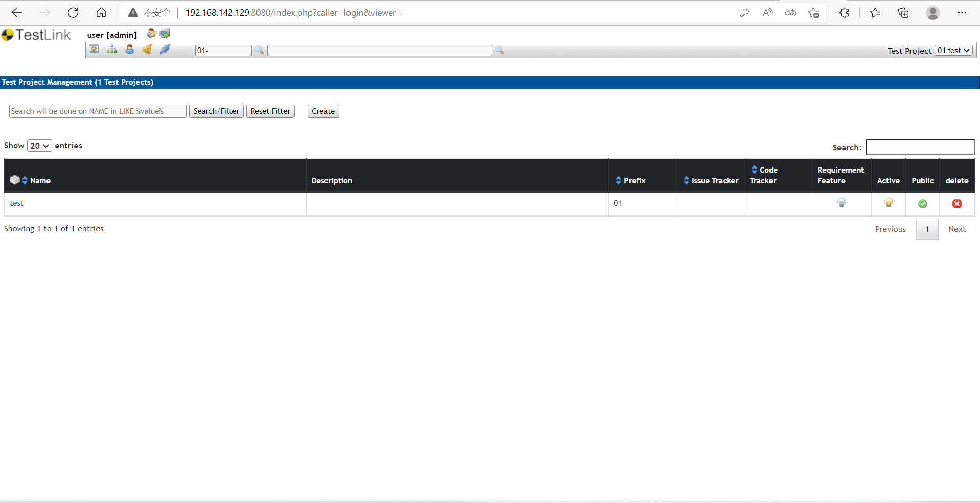
Task: Open user management person icon in toolbar
Action: (x=130, y=50)
